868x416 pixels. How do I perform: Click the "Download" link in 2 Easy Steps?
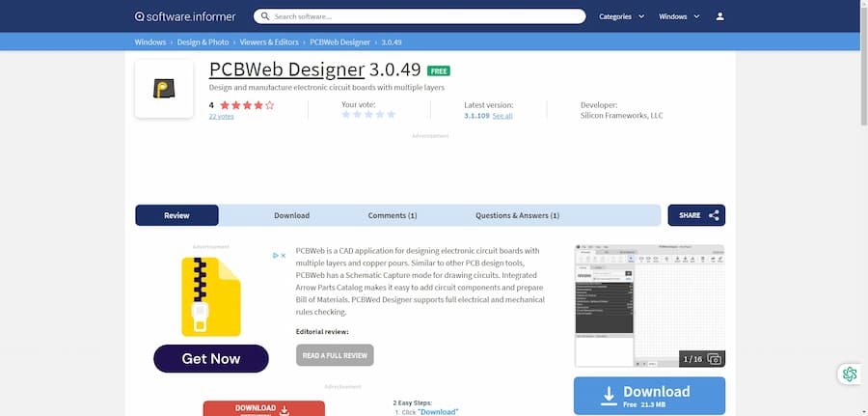(x=438, y=412)
